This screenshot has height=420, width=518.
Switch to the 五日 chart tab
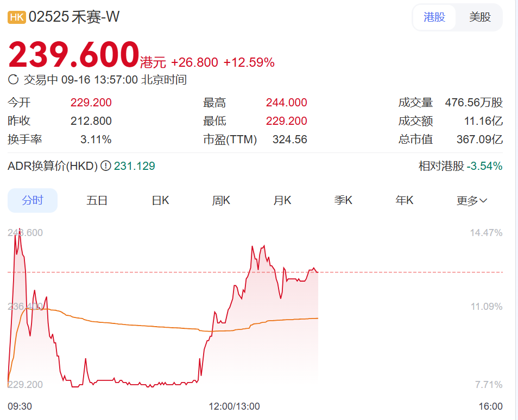click(x=97, y=200)
